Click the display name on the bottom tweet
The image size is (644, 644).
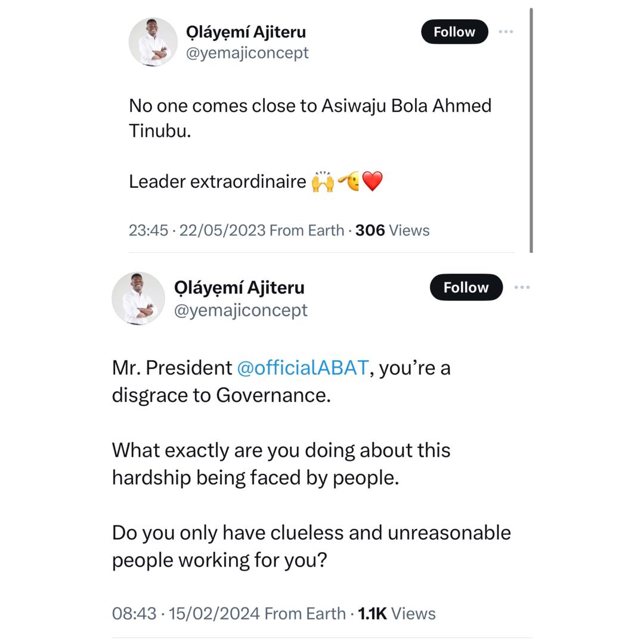(x=239, y=287)
